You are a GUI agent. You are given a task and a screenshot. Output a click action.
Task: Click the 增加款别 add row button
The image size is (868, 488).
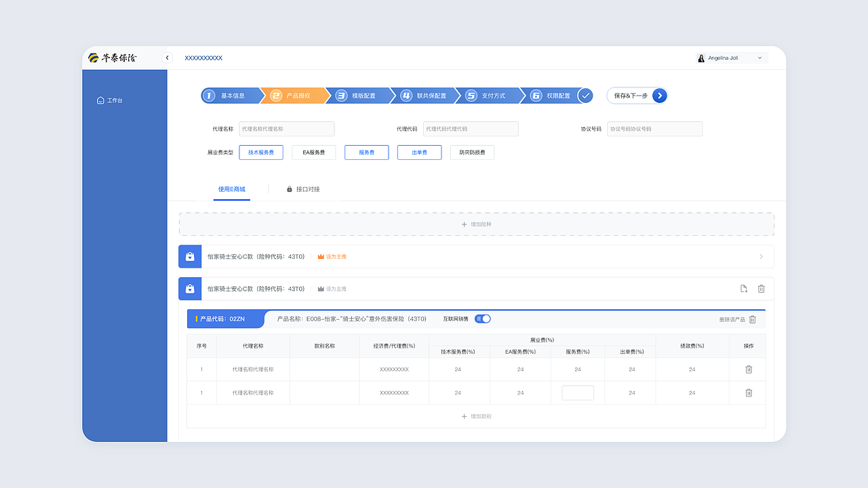click(476, 416)
